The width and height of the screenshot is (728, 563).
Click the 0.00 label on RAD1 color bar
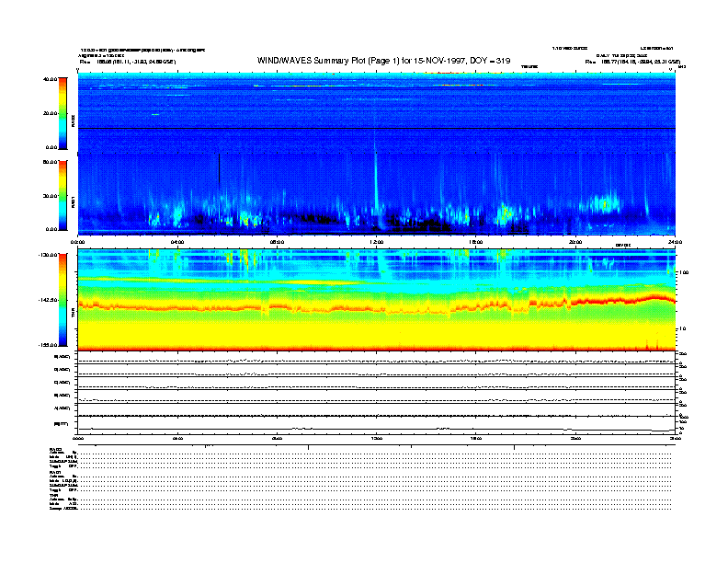point(51,229)
